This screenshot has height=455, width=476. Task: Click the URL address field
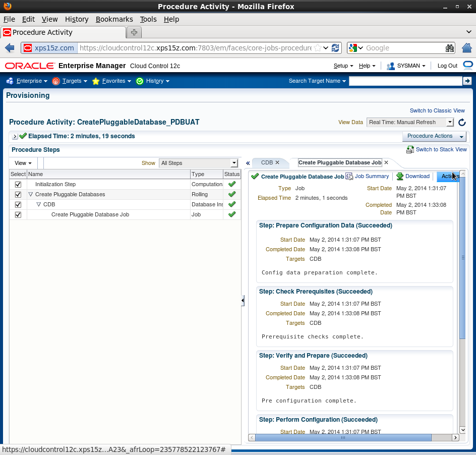pos(196,48)
